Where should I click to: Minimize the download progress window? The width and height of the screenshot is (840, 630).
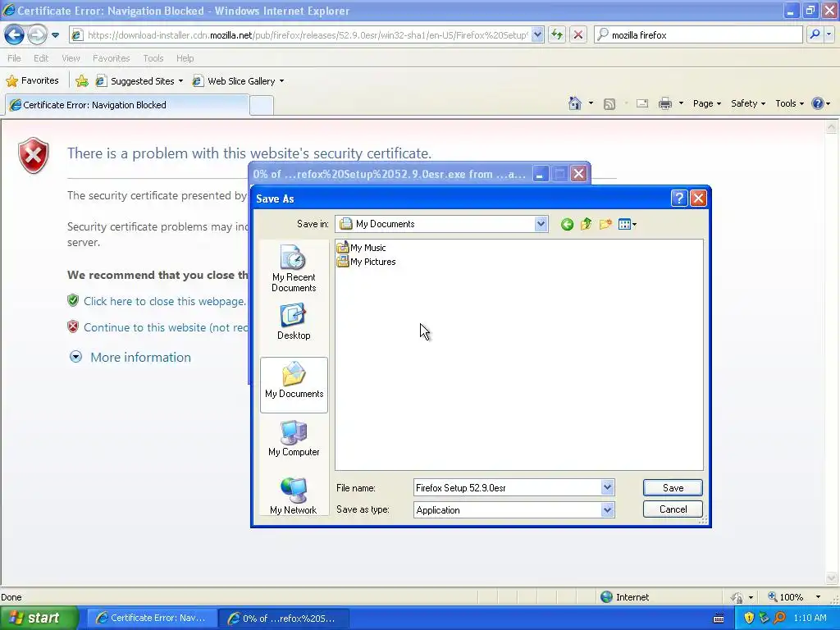541,174
